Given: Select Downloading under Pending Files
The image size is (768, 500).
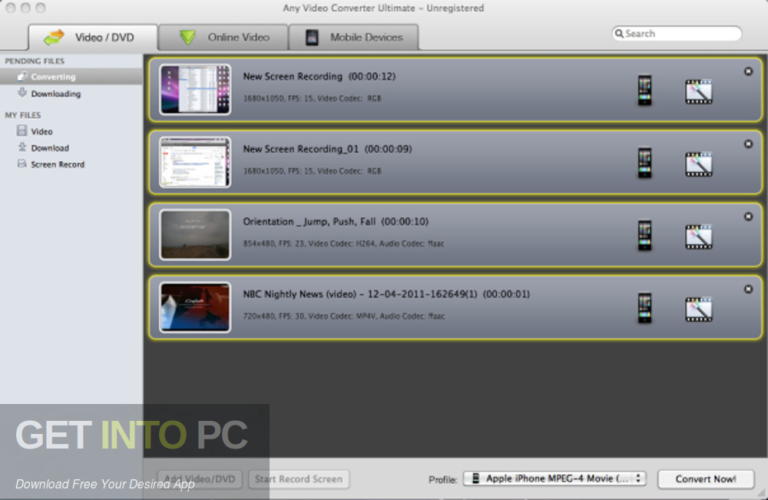Looking at the screenshot, I should click(56, 94).
